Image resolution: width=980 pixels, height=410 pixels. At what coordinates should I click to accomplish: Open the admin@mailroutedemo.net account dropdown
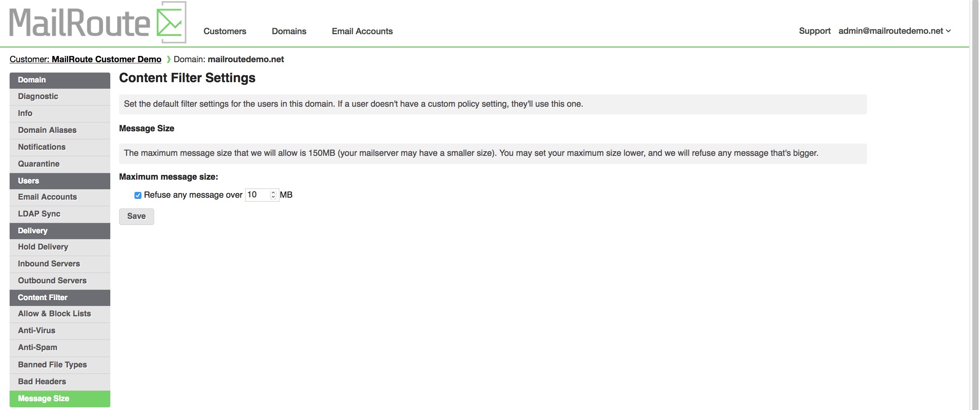894,31
